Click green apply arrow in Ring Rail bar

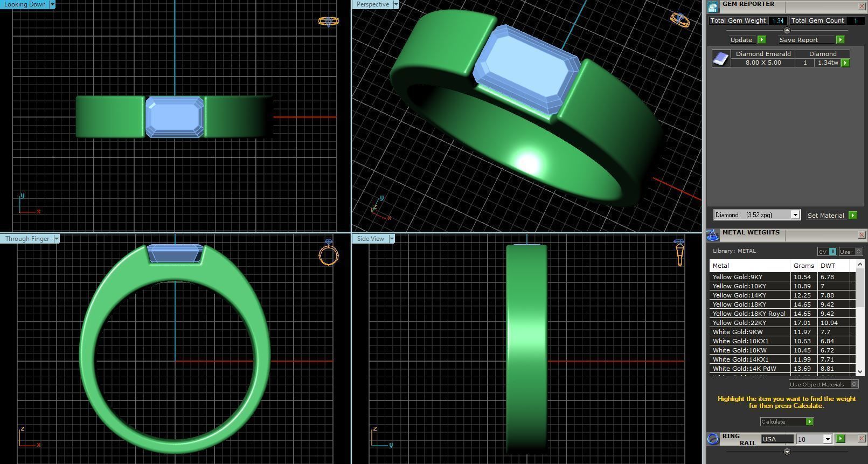click(x=840, y=439)
